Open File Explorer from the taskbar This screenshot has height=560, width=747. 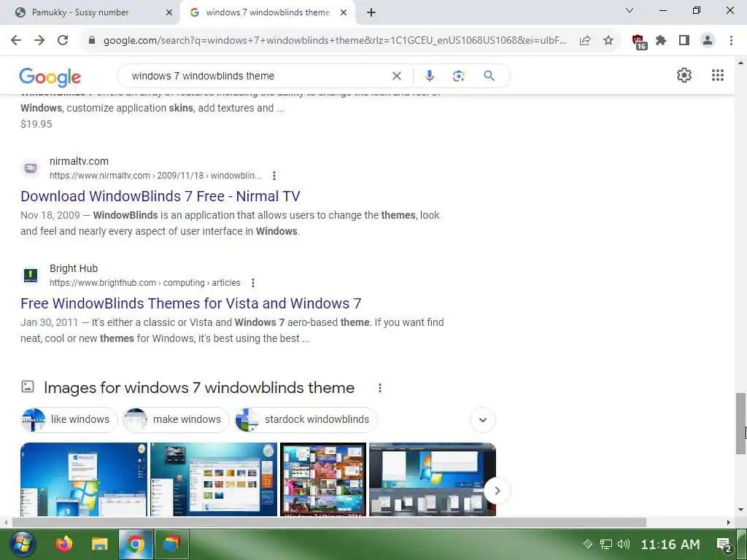[99, 544]
